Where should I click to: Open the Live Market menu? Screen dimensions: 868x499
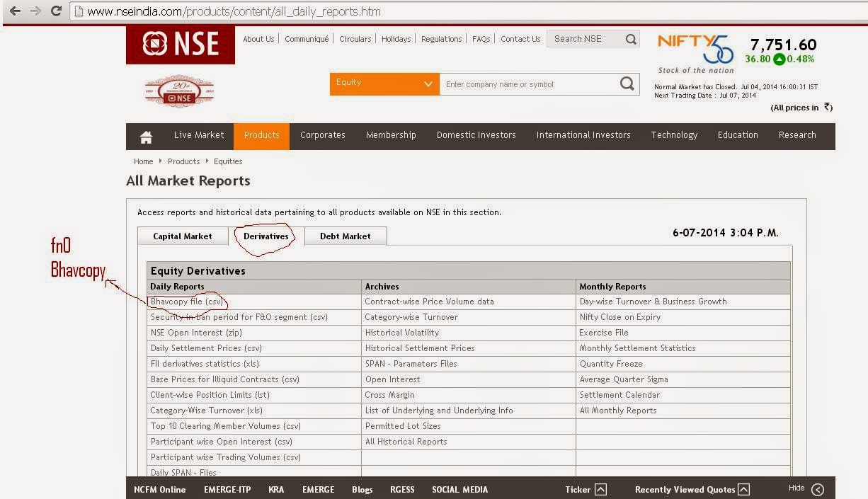tap(199, 135)
